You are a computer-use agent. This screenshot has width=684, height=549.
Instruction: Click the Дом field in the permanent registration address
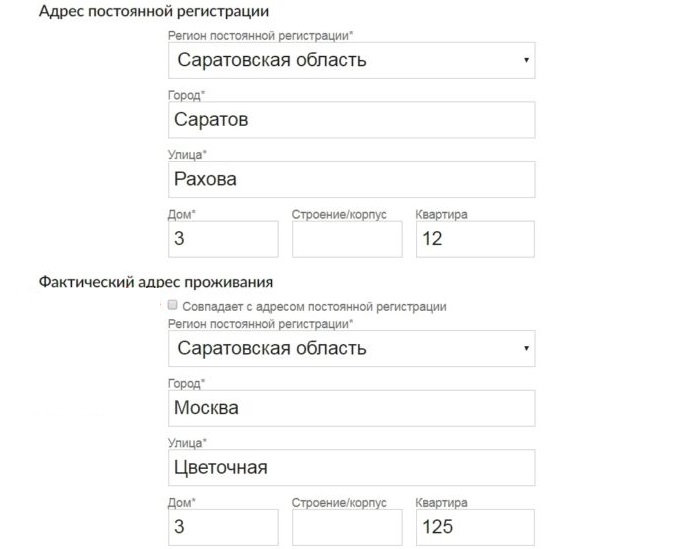223,239
